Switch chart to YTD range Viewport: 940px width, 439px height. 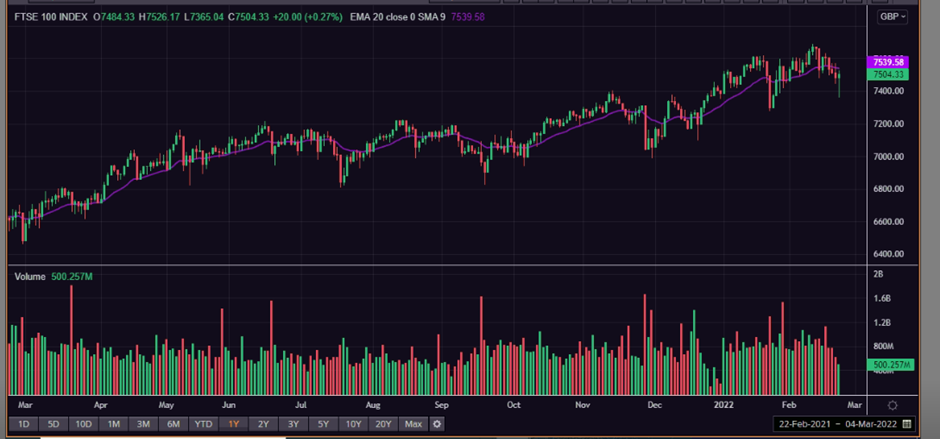pos(203,425)
